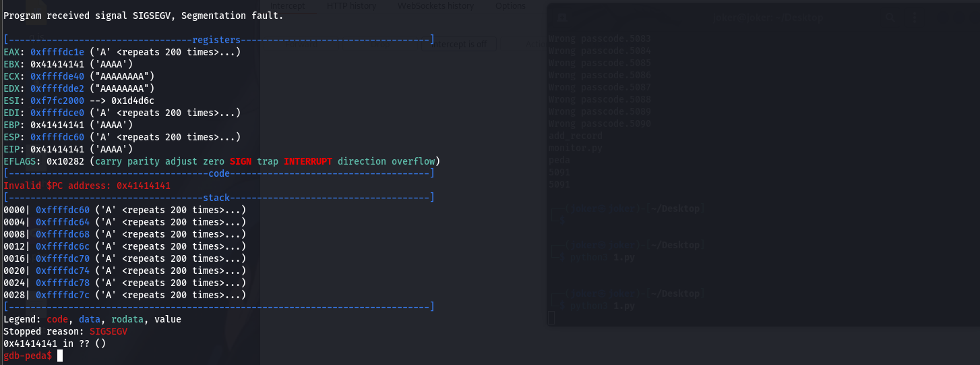Click the terminal search magnifier icon
This screenshot has height=365, width=980.
[891, 18]
